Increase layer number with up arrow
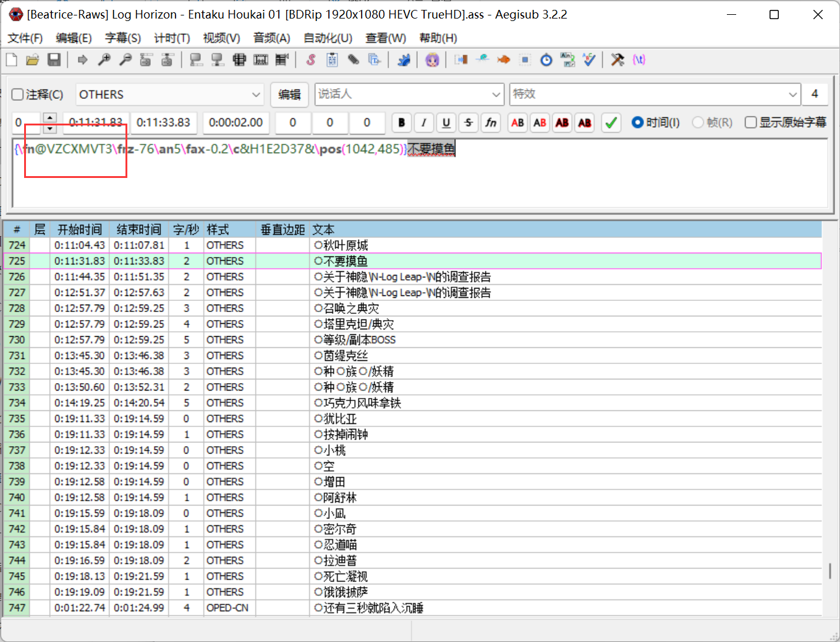Viewport: 840px width, 642px height. [x=50, y=117]
